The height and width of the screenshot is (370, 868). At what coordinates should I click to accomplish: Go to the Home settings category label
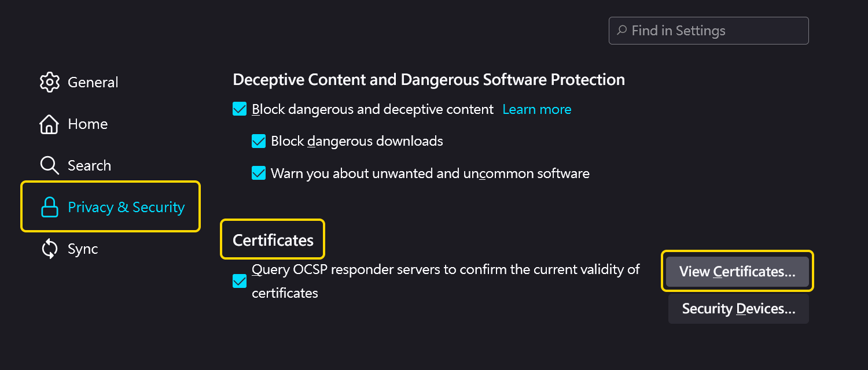pos(87,124)
